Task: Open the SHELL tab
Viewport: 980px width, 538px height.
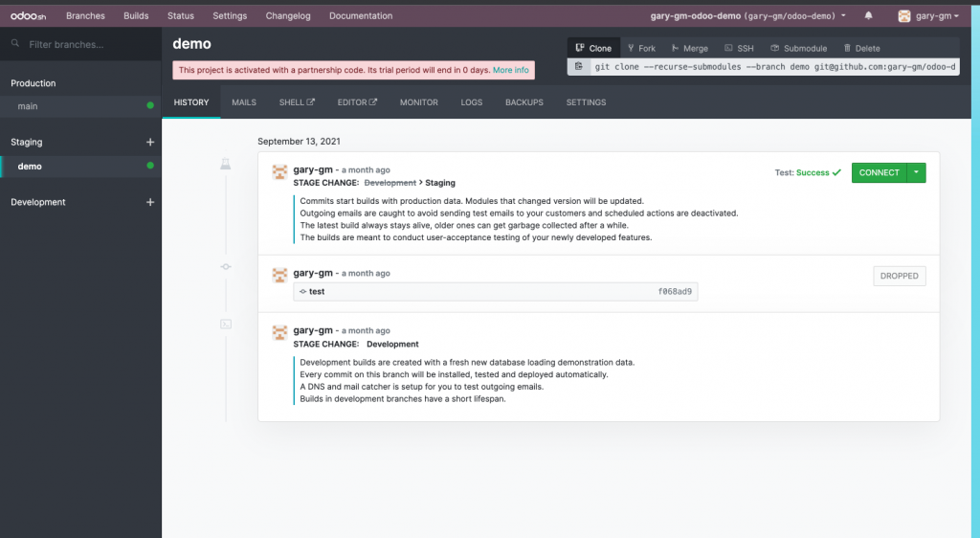Action: 297,101
